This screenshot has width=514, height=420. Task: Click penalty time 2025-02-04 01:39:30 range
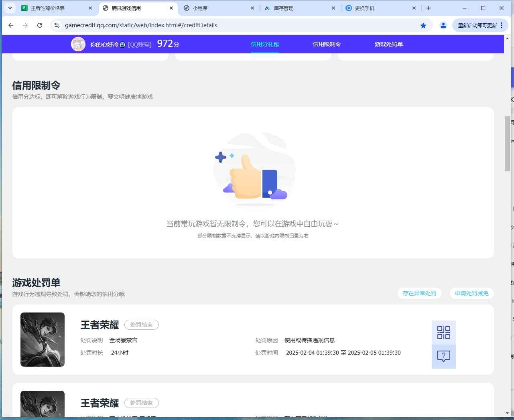[343, 353]
